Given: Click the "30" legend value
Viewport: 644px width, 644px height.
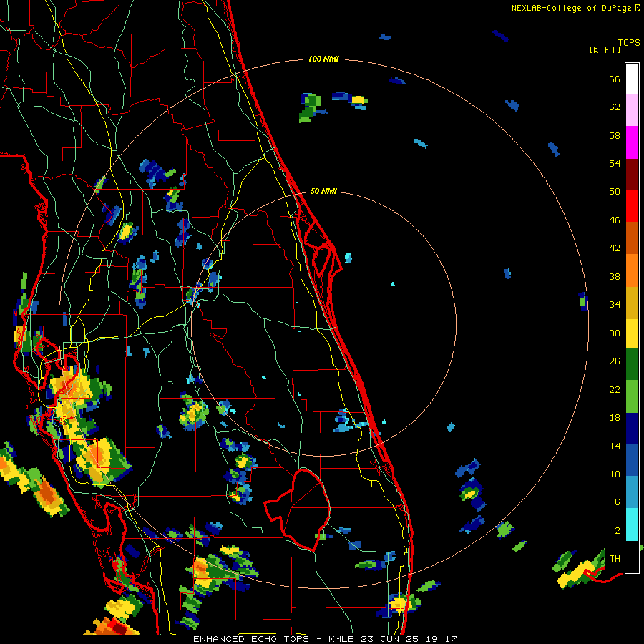Looking at the screenshot, I should pyautogui.click(x=615, y=333).
